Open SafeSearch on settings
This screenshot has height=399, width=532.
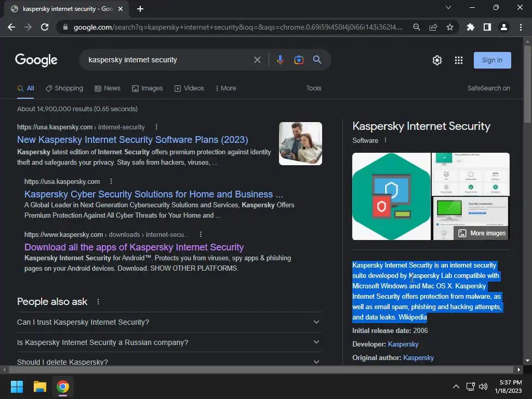(x=488, y=88)
